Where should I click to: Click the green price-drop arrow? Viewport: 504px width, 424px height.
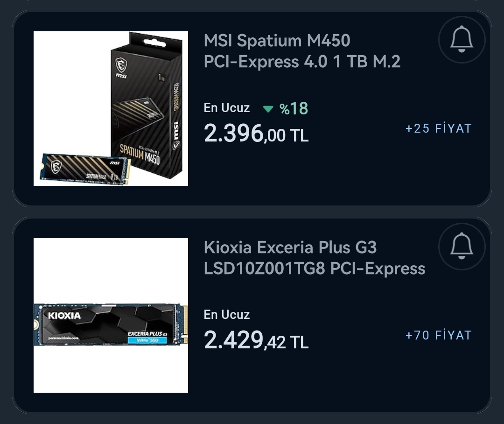[268, 109]
